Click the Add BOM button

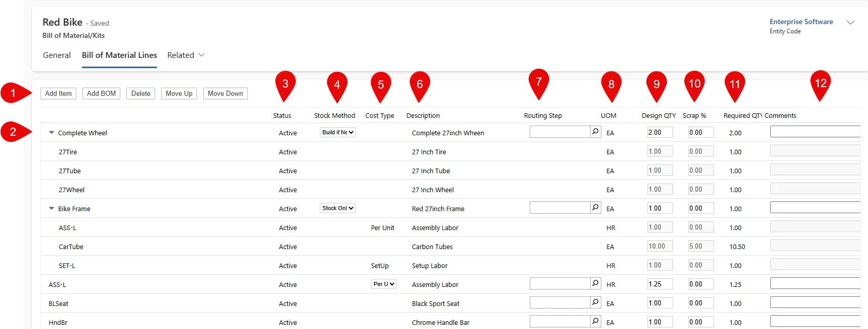101,93
